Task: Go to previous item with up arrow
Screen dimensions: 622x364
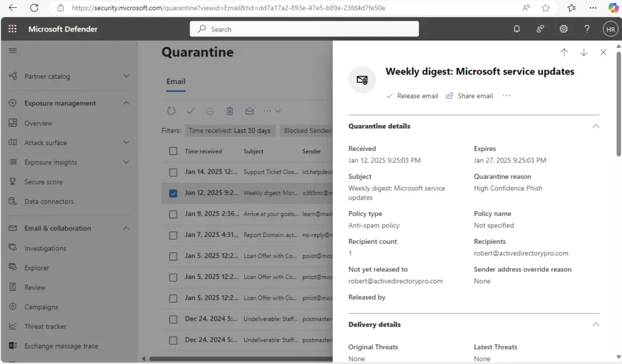Action: tap(564, 52)
